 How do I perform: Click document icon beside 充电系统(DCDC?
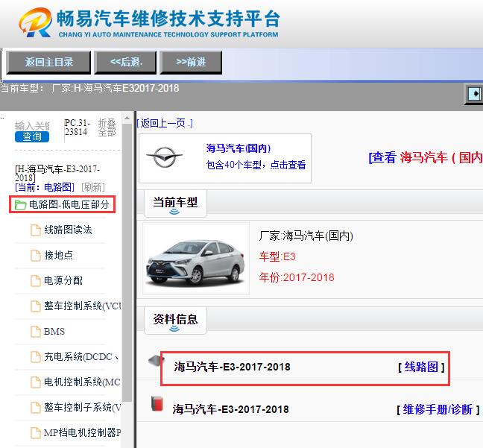(x=36, y=357)
